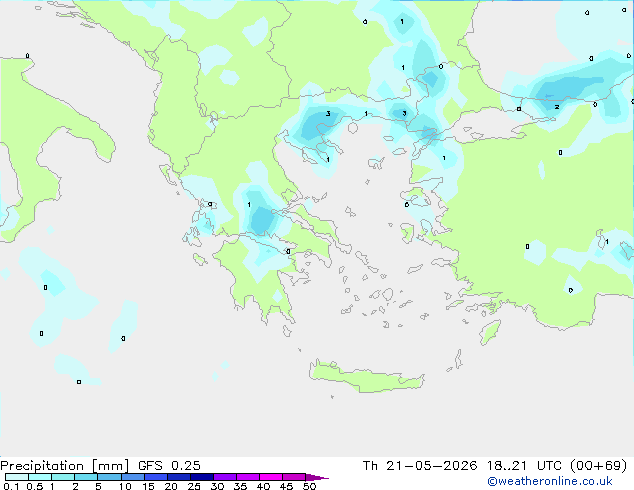This screenshot has height=490, width=634.
Task: Select the 40–45 mm magenta legend box
Action: pos(271,477)
